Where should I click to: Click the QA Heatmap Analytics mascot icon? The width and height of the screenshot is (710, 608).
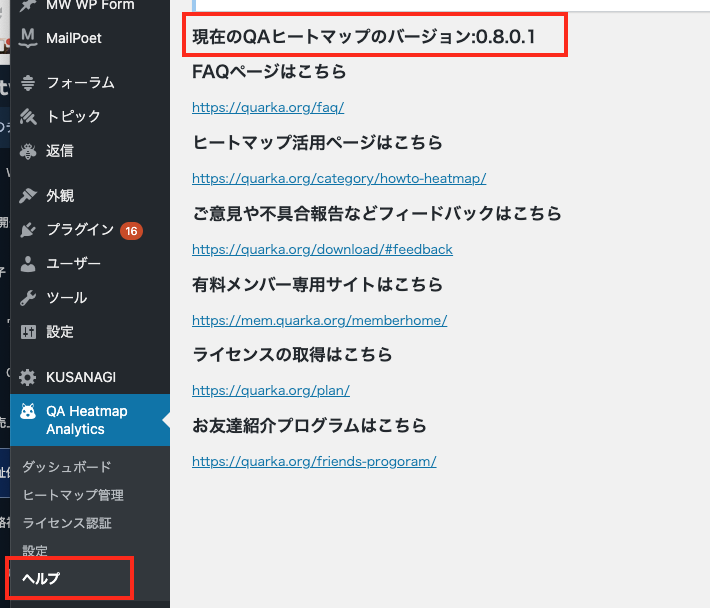tap(28, 411)
